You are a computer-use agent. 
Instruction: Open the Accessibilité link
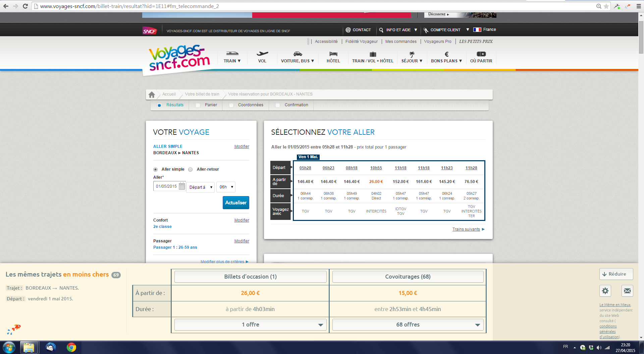[326, 42]
